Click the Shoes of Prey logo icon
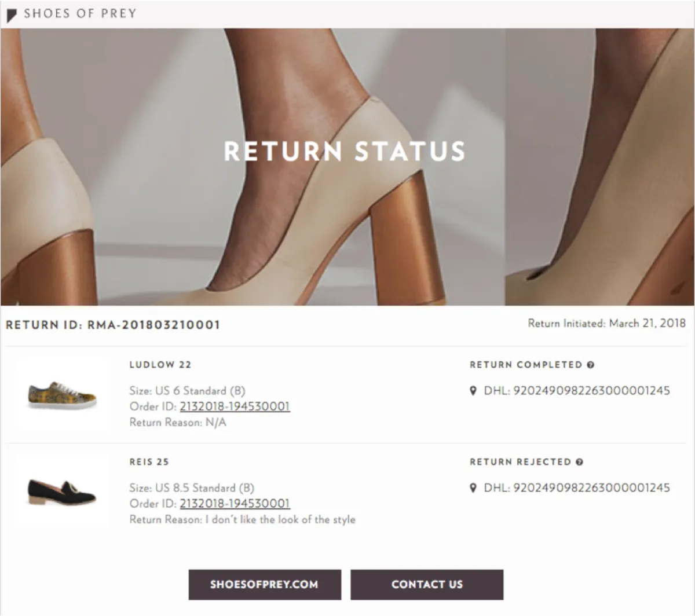This screenshot has width=695, height=616. click(12, 15)
